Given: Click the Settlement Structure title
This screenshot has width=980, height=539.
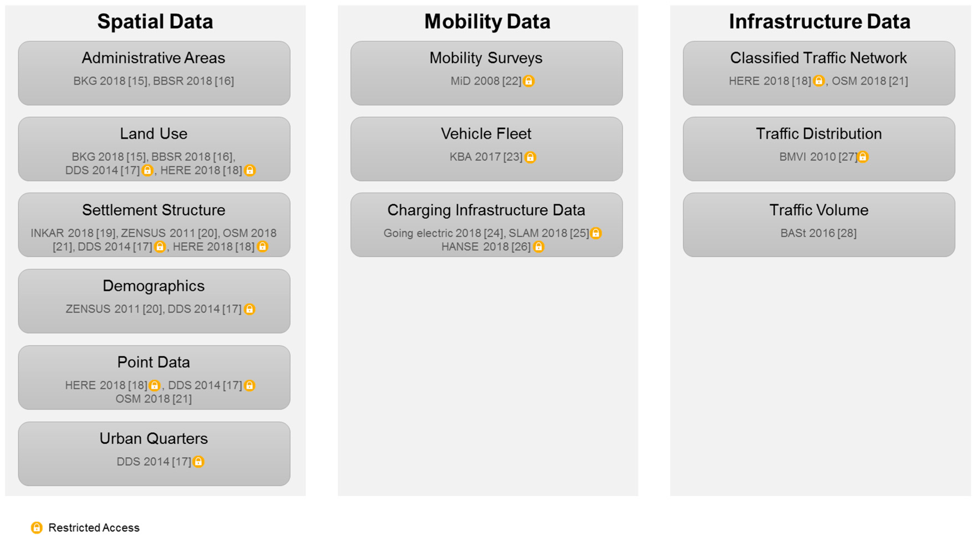Looking at the screenshot, I should [x=153, y=210].
